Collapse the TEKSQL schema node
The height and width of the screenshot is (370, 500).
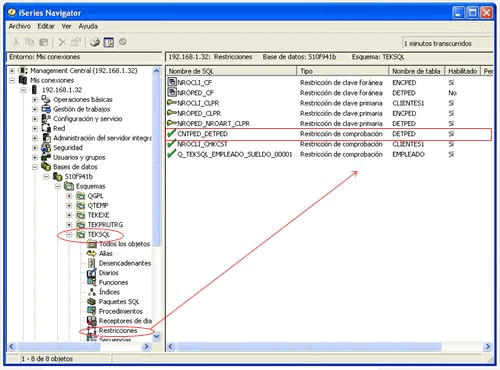(69, 234)
